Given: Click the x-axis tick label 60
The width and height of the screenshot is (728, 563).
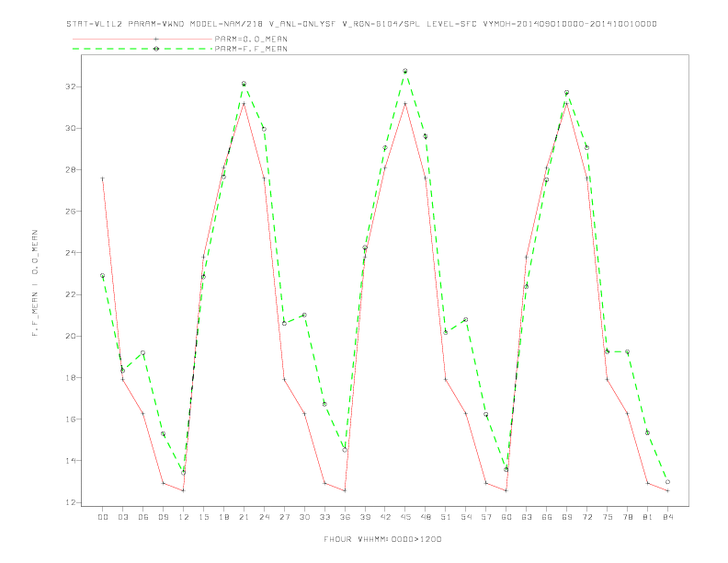Looking at the screenshot, I should [506, 517].
